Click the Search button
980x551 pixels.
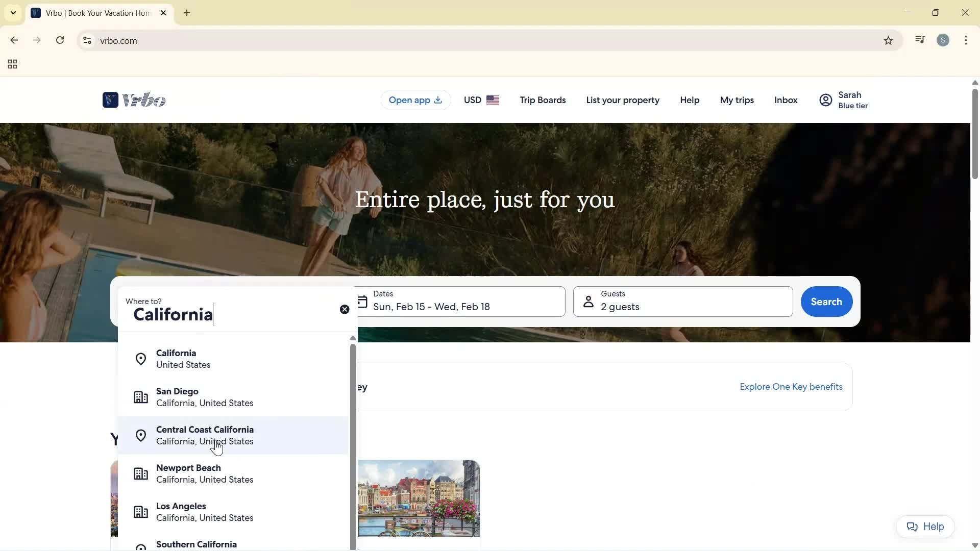tap(826, 302)
